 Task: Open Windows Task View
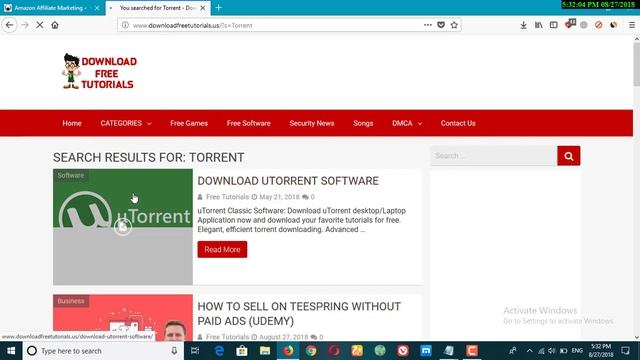click(x=195, y=351)
